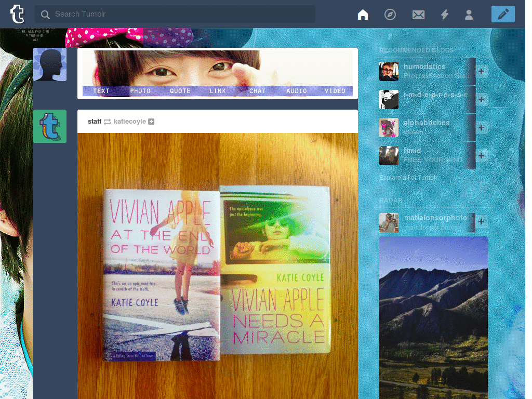
Task: Open the katiecoyle blog link
Action: click(129, 122)
